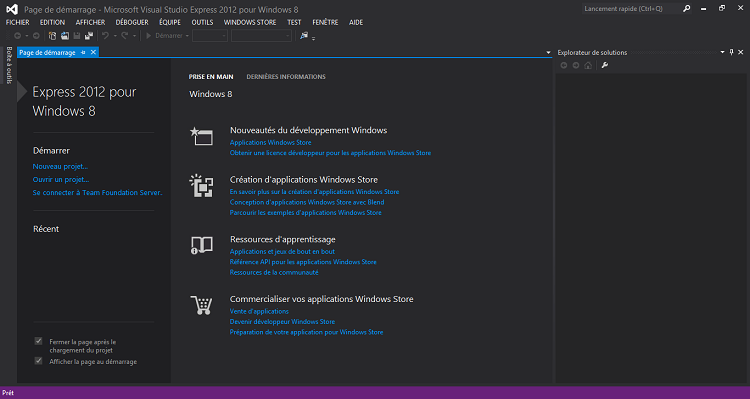The width and height of the screenshot is (750, 399).
Task: Click the New Project toolbar icon
Action: [53, 36]
